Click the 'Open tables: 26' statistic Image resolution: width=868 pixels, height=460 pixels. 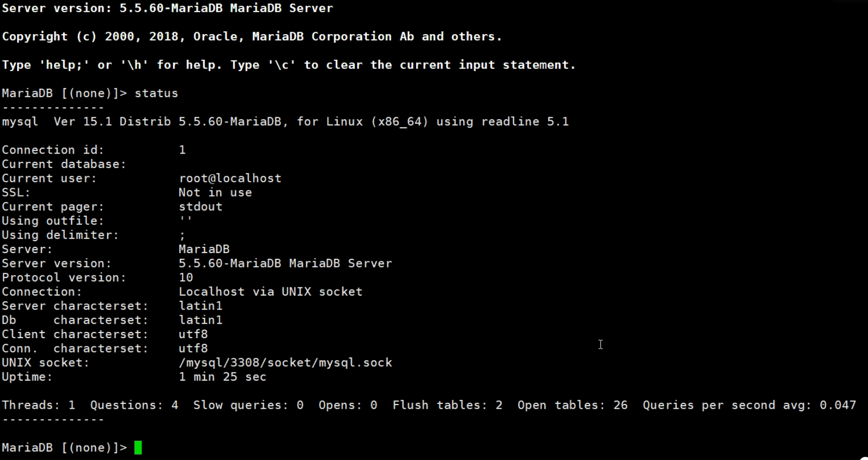point(572,405)
